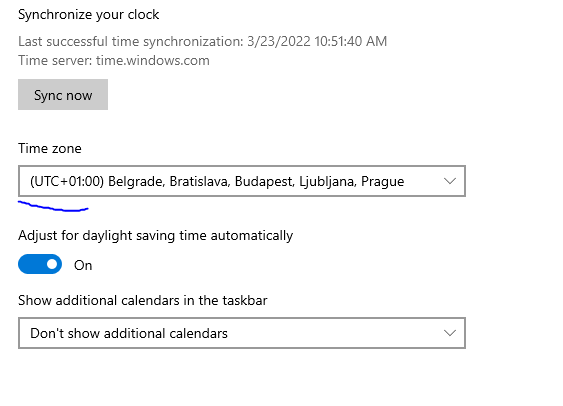Click the Adjust for daylight saving label

pos(155,235)
